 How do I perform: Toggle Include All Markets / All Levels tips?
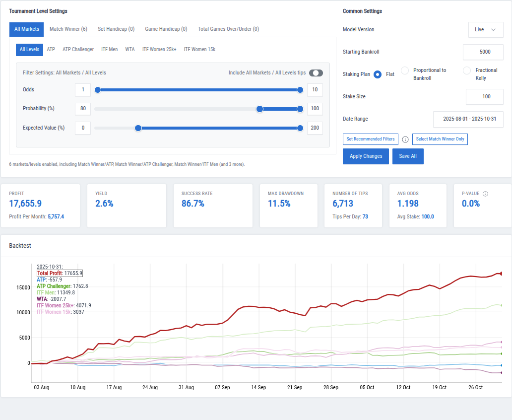(x=316, y=72)
